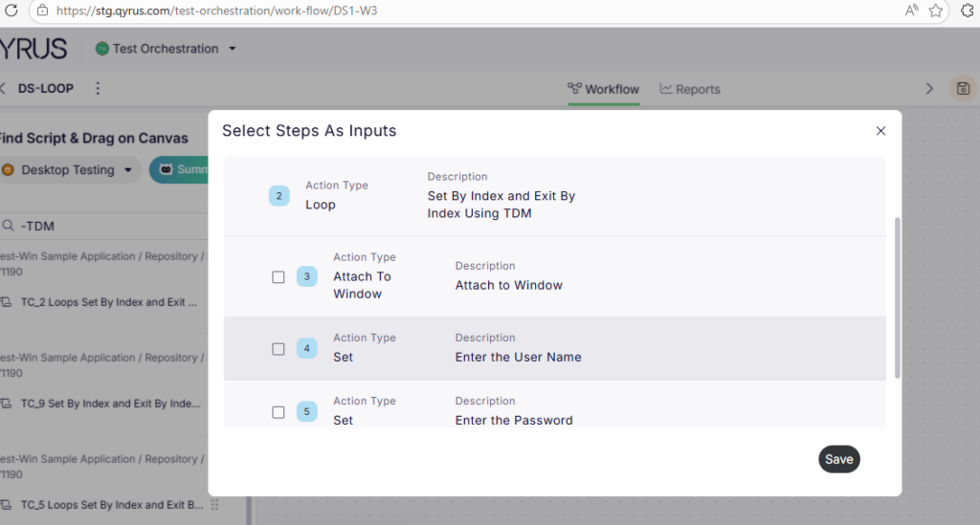This screenshot has width=980, height=525.
Task: Click the right chevron arrow near the save icon
Action: coord(929,89)
